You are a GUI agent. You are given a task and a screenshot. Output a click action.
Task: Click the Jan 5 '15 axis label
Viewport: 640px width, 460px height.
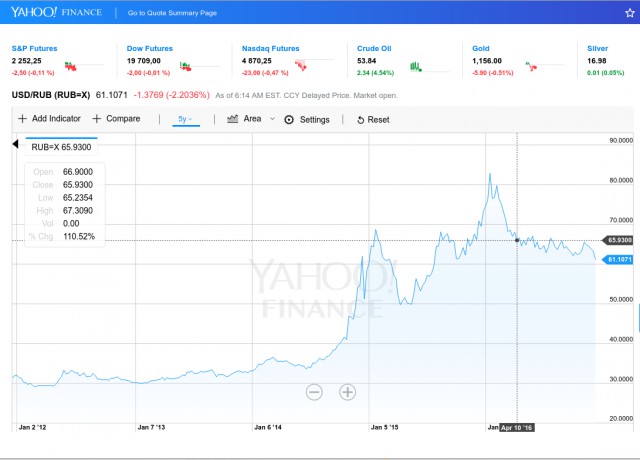point(384,427)
